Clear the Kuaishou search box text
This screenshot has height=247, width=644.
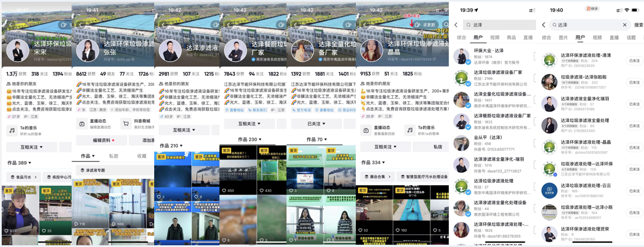(x=625, y=25)
